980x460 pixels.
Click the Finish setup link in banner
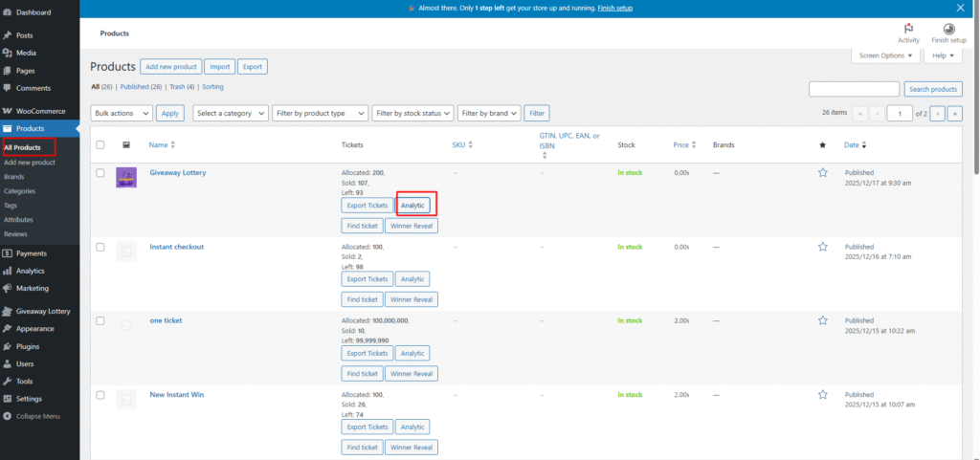pos(614,8)
